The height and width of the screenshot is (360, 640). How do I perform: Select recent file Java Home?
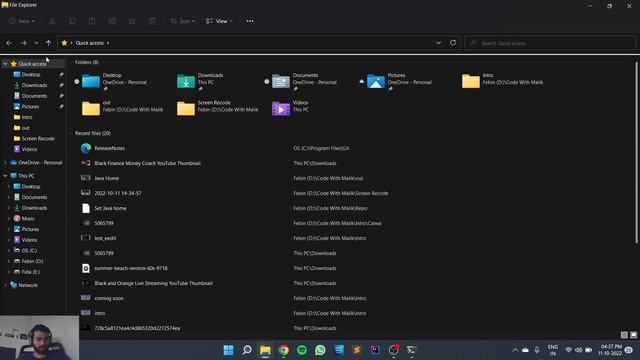[107, 178]
